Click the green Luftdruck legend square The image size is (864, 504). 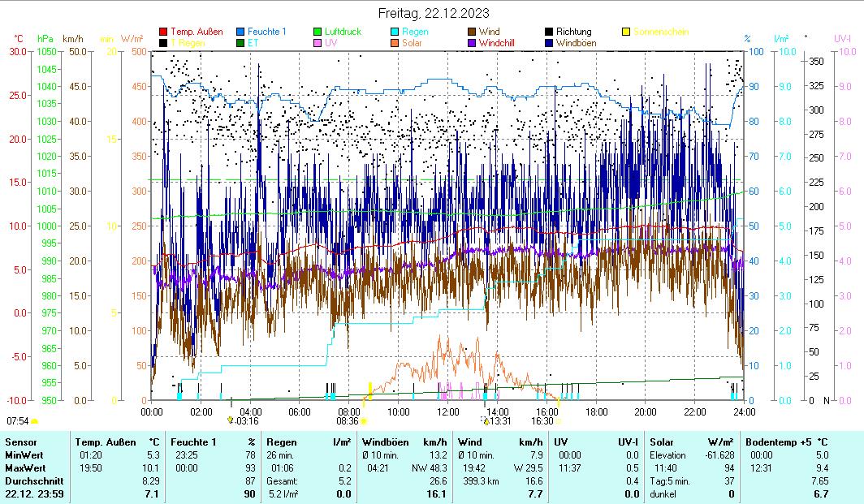(318, 32)
